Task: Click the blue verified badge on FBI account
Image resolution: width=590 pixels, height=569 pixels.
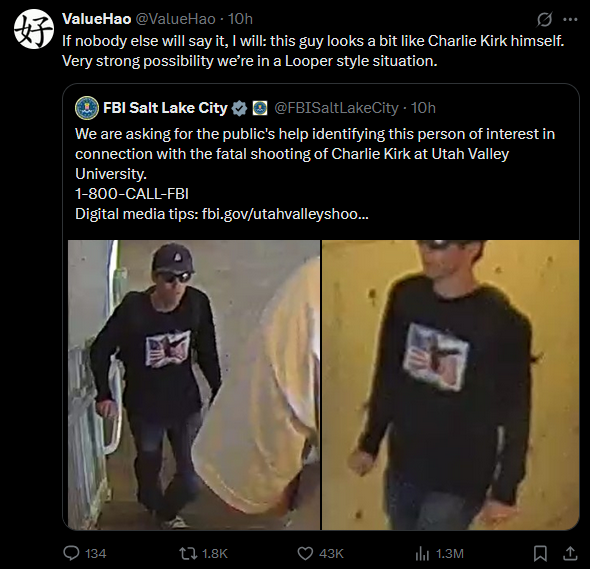Action: [x=239, y=108]
